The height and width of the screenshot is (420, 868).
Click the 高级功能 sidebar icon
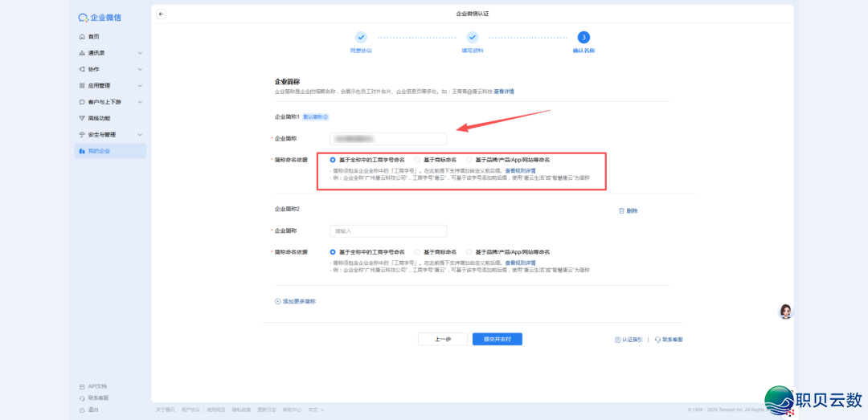[82, 118]
